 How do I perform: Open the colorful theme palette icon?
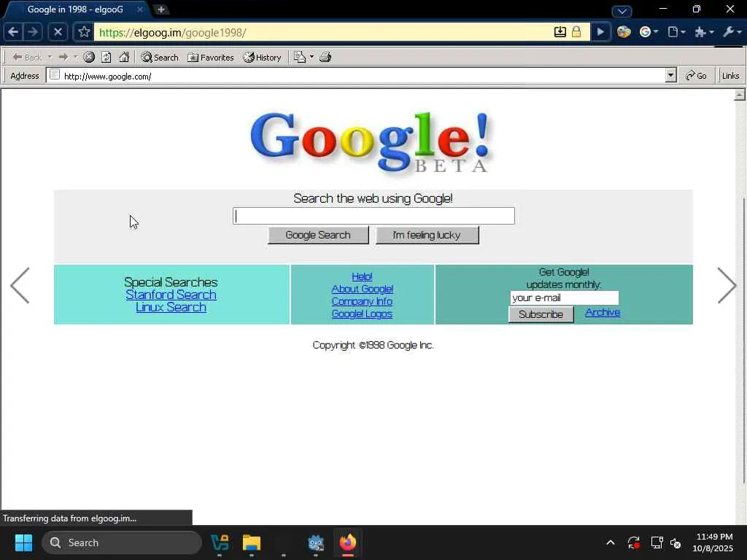click(x=624, y=32)
